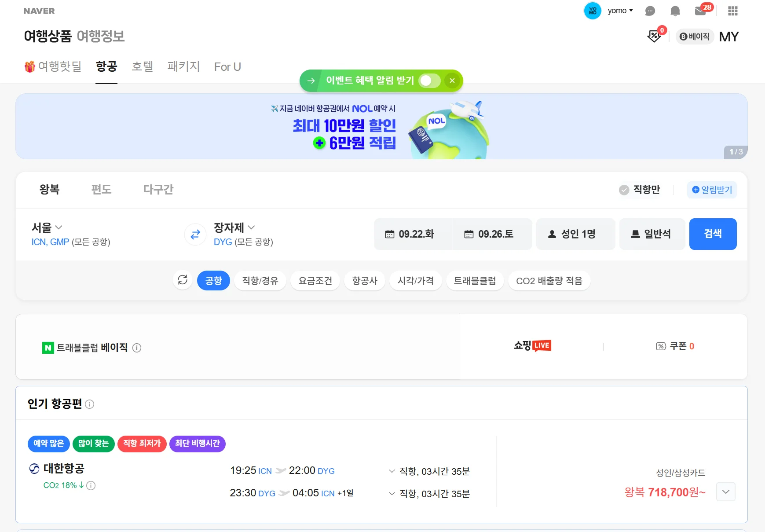This screenshot has width=765, height=532.
Task: Open the notifications bell icon
Action: click(x=675, y=11)
